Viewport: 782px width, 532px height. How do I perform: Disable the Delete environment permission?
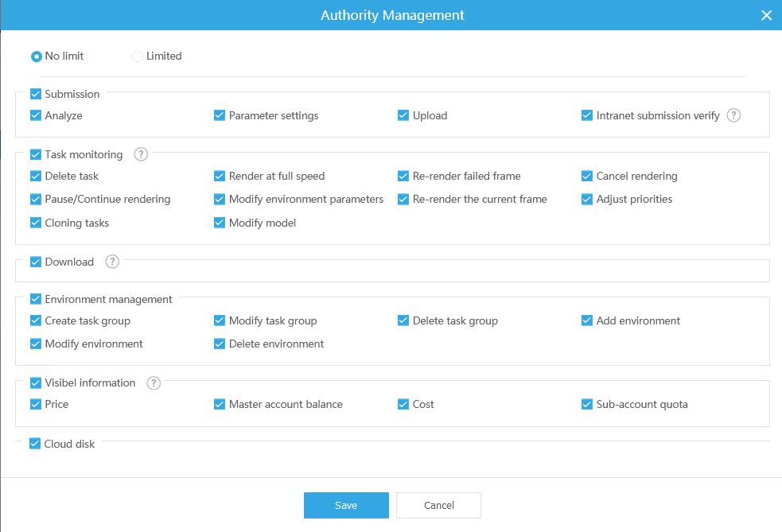220,344
